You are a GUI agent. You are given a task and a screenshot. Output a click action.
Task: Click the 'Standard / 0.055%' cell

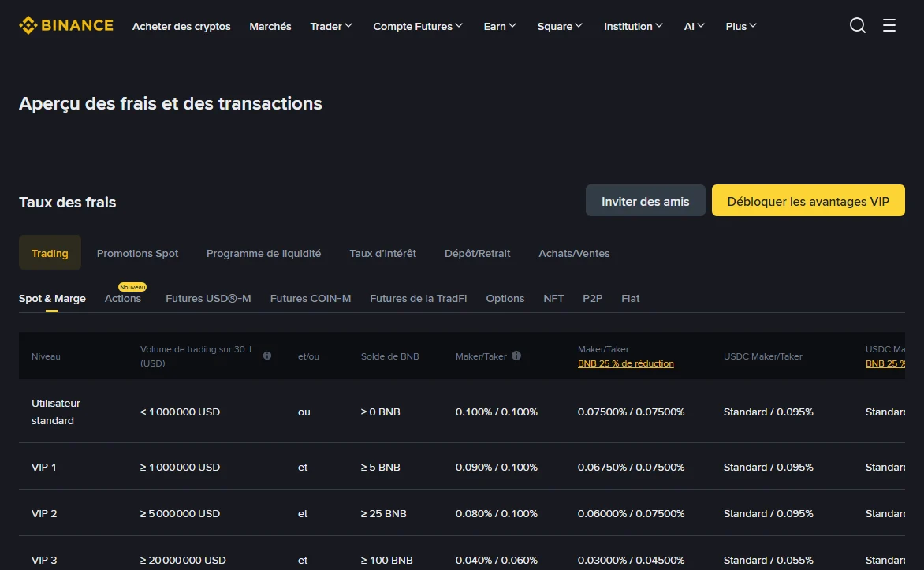pos(769,560)
